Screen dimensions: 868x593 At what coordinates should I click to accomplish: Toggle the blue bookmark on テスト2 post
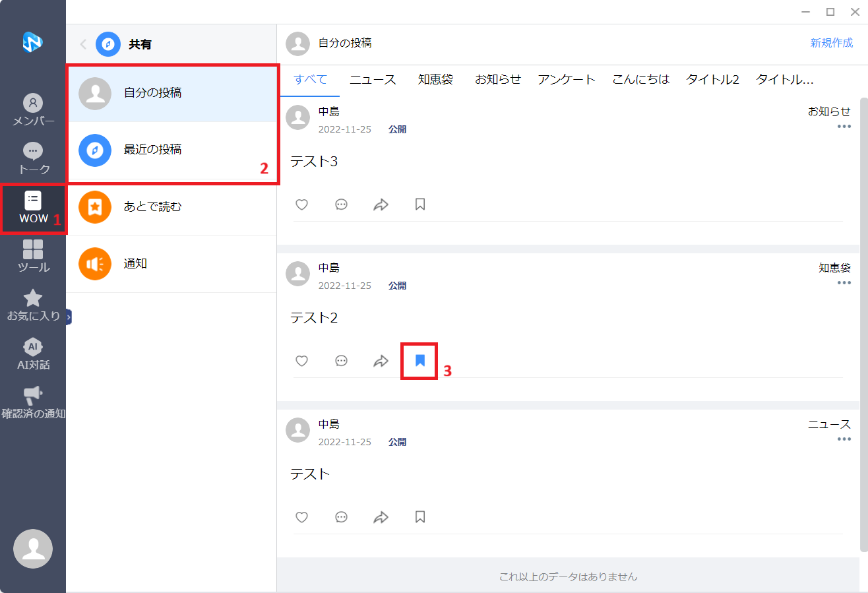tap(419, 360)
